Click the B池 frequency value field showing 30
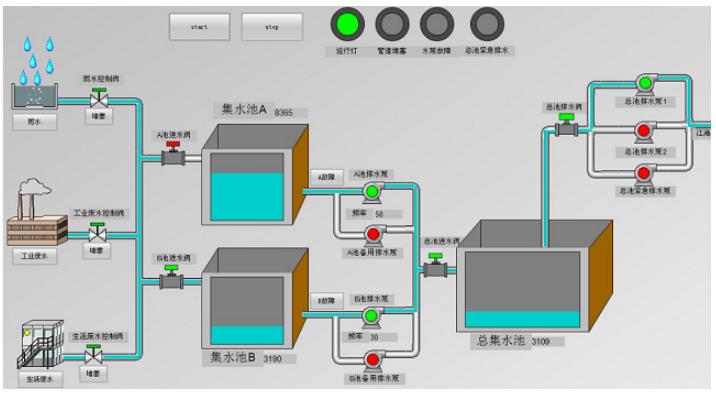 (383, 337)
